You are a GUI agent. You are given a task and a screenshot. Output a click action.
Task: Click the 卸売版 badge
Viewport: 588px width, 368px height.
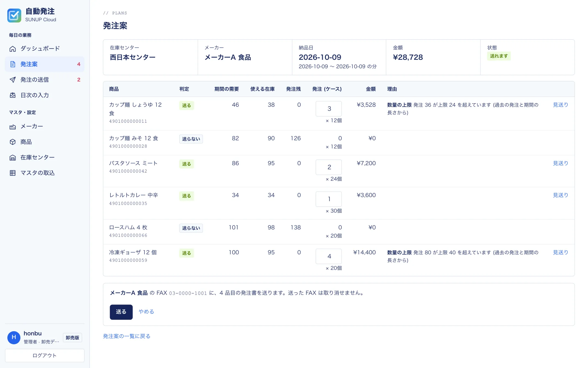coord(72,337)
